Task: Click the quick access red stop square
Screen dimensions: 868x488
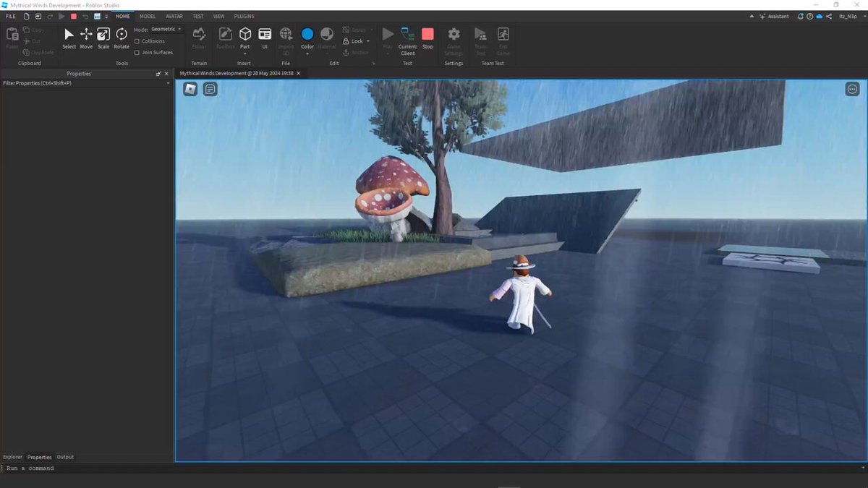Action: coord(73,16)
